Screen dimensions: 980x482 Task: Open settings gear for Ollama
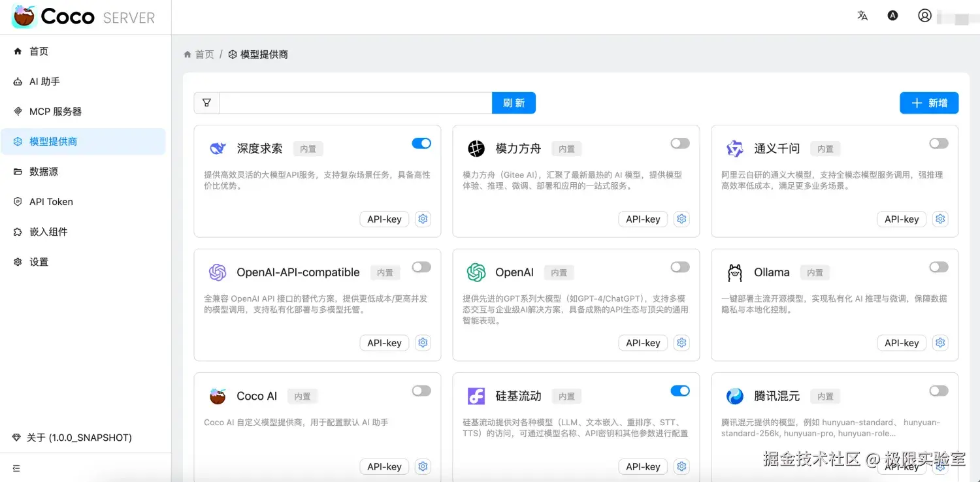click(940, 342)
